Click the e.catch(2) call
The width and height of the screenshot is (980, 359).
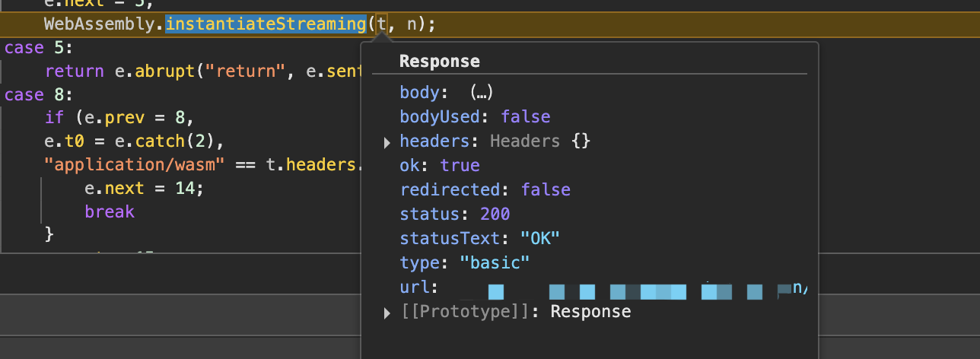173,141
